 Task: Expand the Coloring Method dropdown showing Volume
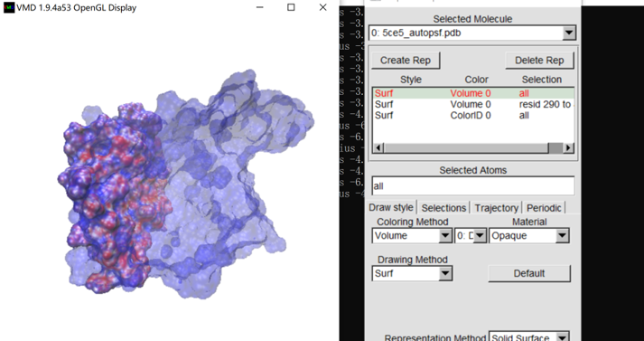pyautogui.click(x=445, y=236)
